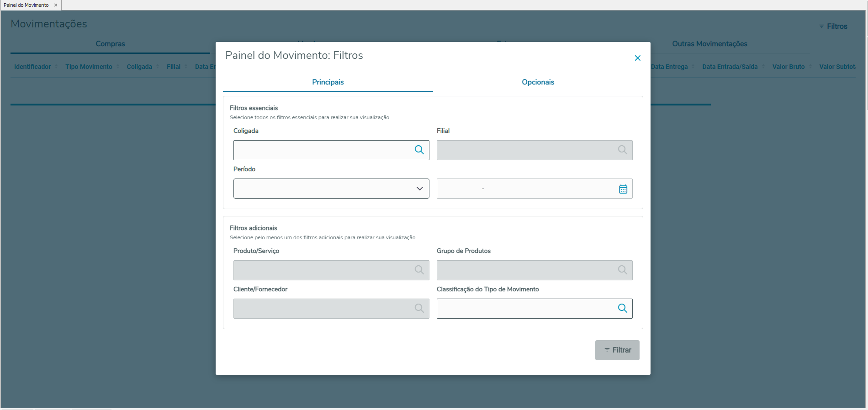
Task: Click the Filial field search icon
Action: point(622,150)
